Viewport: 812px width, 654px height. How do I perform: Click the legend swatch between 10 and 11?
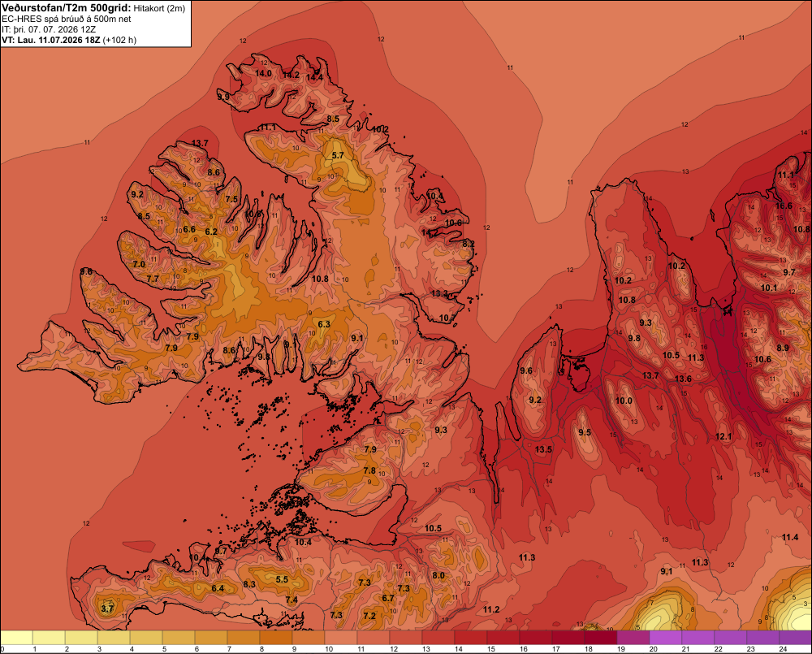click(x=341, y=638)
